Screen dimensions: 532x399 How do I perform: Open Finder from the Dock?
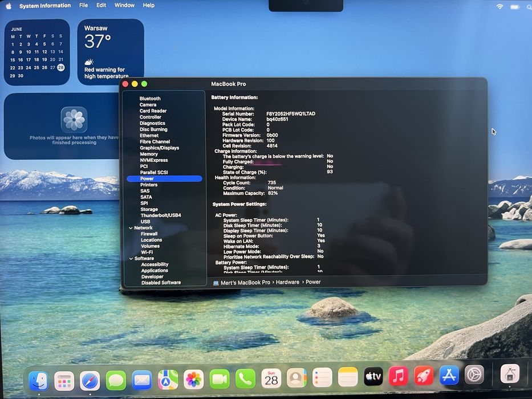point(39,380)
